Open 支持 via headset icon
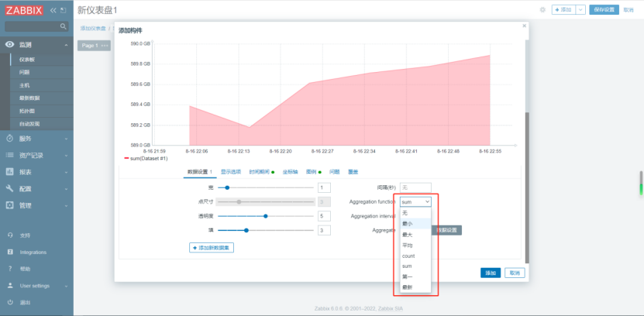Viewport: 644px width, 316px height. pos(10,235)
